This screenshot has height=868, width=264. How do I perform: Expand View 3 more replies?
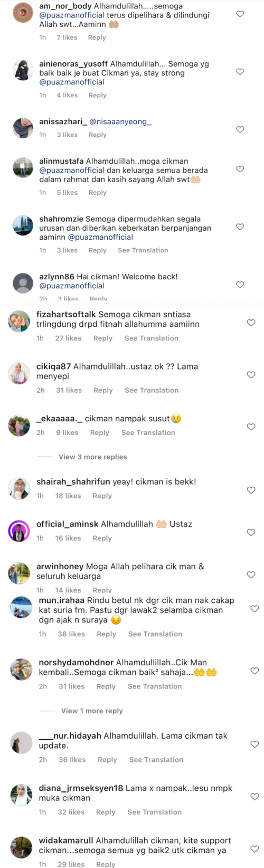(93, 457)
